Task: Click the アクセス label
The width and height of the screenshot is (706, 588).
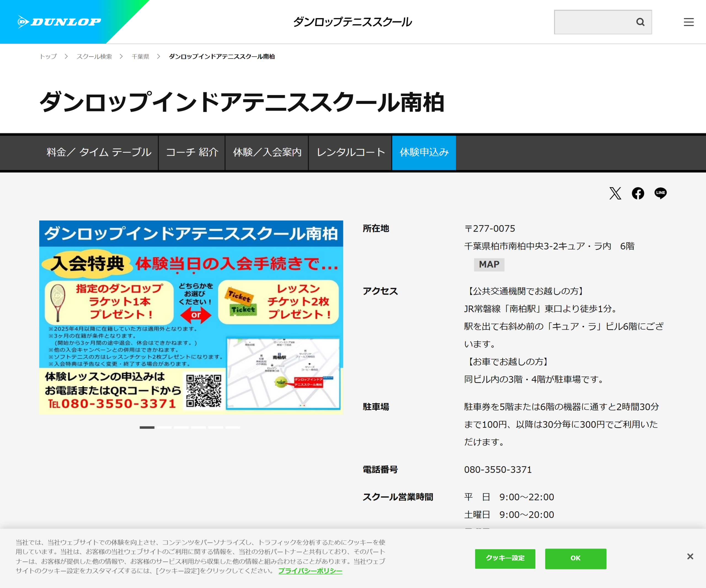Action: [380, 291]
